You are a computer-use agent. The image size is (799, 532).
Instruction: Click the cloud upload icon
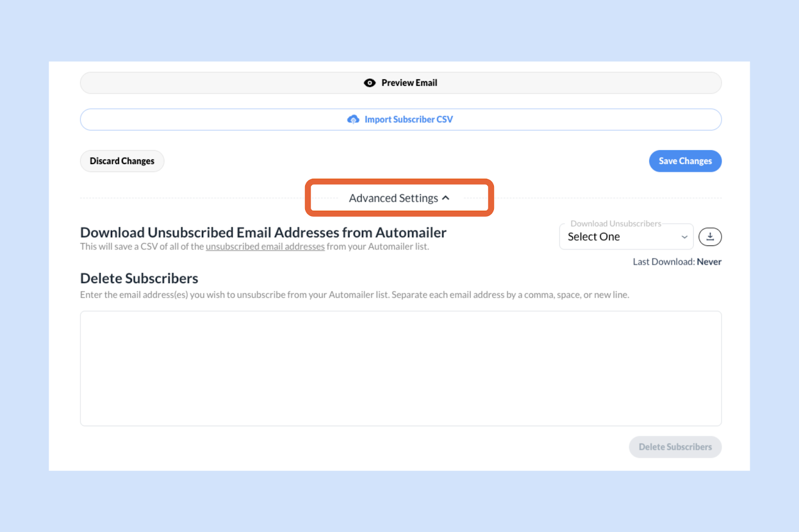coord(353,119)
